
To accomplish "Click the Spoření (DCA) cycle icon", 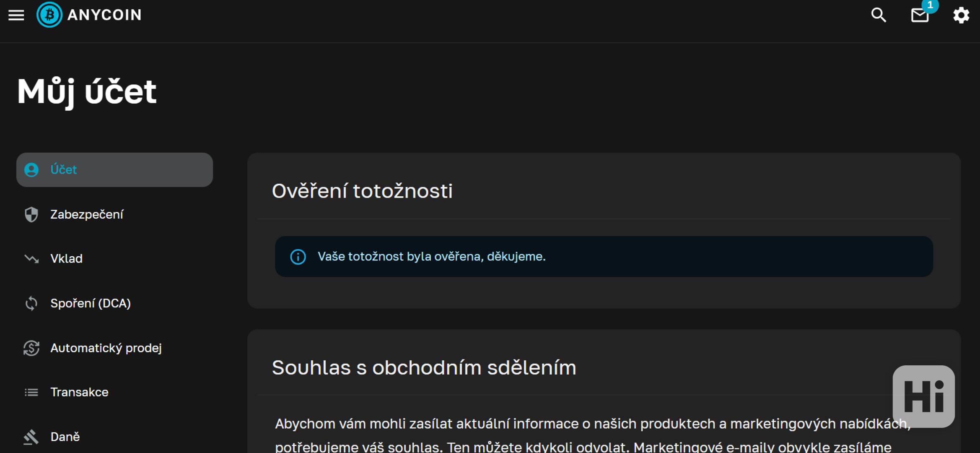I will point(31,303).
